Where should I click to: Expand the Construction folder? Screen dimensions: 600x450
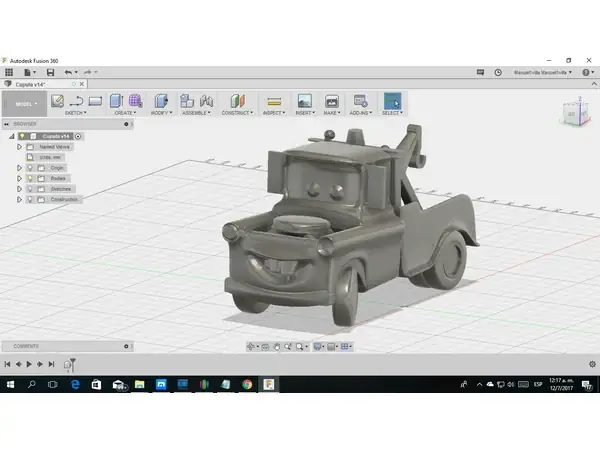19,199
